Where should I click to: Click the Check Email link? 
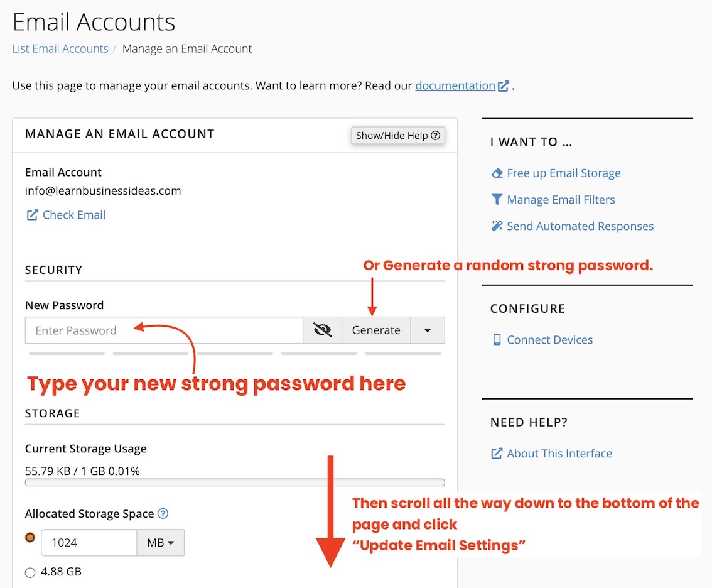[x=74, y=214]
